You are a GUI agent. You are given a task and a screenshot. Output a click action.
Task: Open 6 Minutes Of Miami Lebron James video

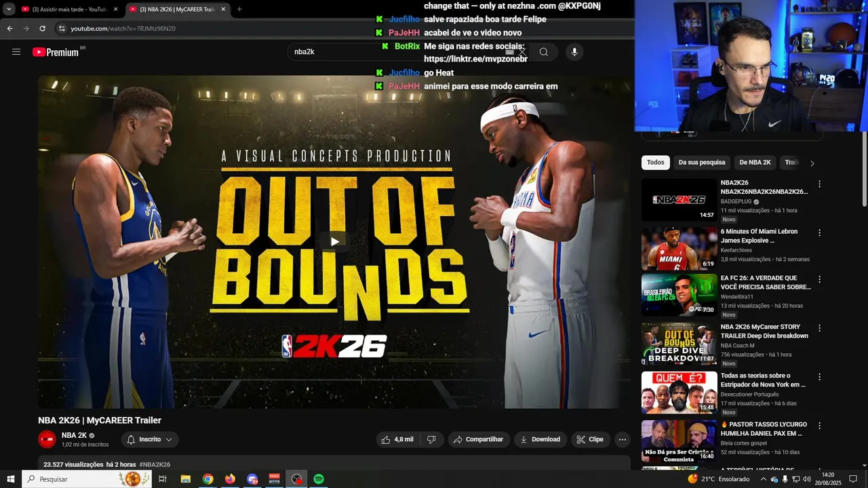point(679,249)
